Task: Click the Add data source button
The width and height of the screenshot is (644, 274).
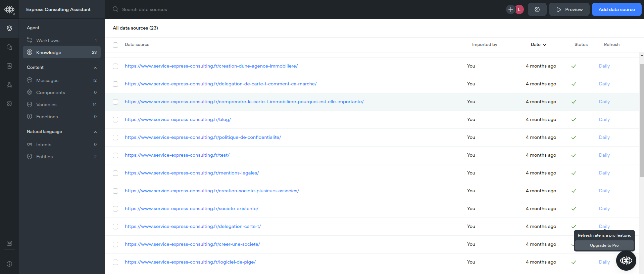Action: [x=616, y=9]
